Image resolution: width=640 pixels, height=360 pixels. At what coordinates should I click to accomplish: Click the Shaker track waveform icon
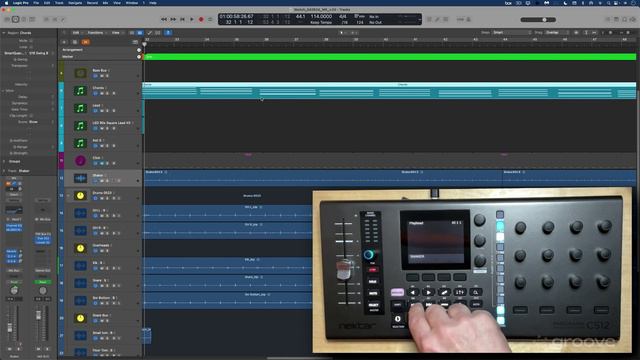coord(80,178)
